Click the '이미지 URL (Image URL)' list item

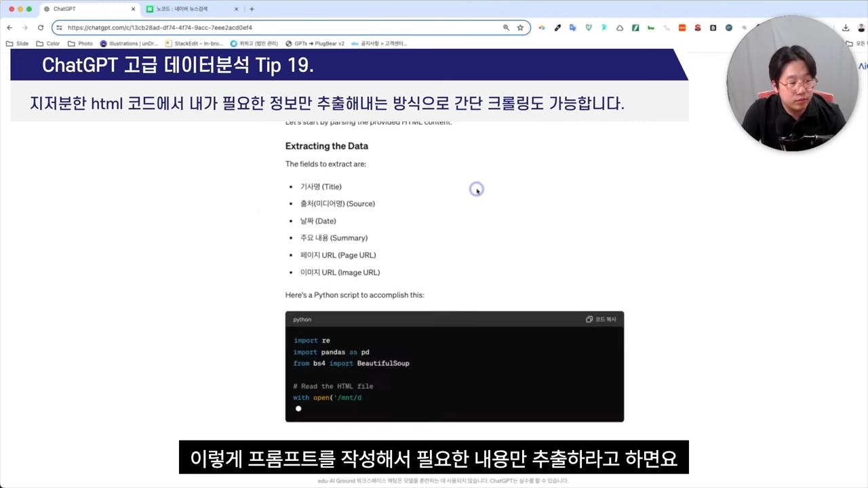tap(340, 272)
